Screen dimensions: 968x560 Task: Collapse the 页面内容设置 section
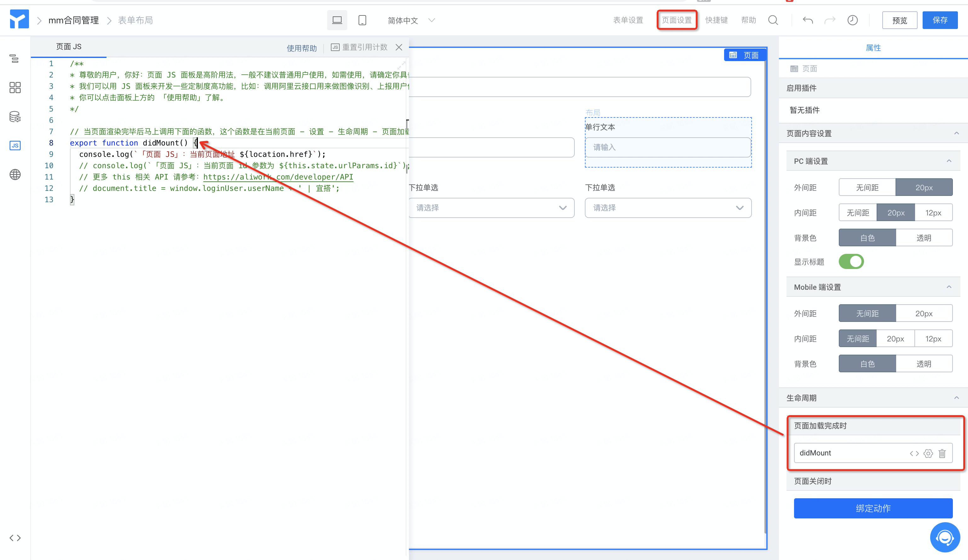[956, 133]
